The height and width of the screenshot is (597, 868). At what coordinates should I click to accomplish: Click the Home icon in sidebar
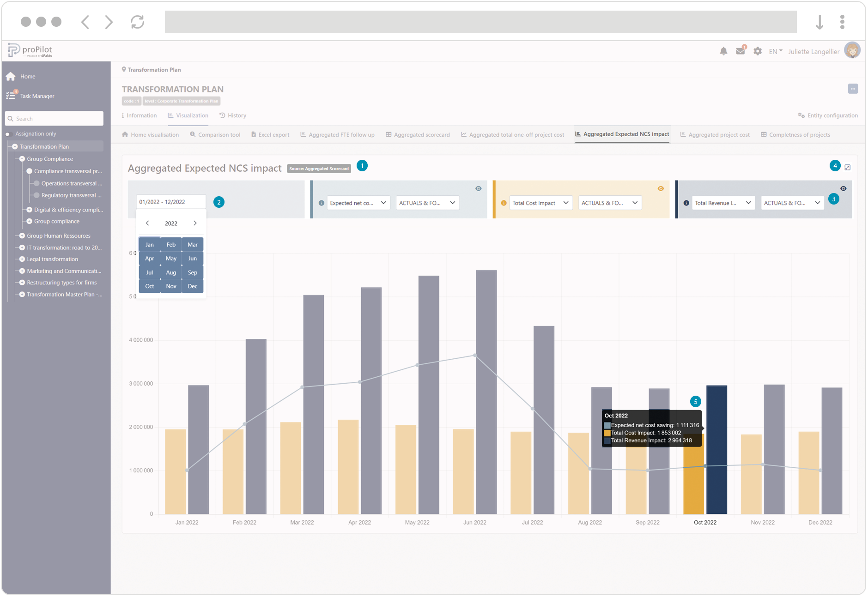[x=11, y=77]
